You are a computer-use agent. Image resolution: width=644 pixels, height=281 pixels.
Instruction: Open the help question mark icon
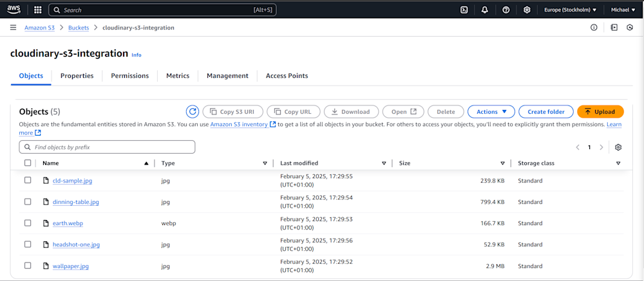[x=506, y=10]
